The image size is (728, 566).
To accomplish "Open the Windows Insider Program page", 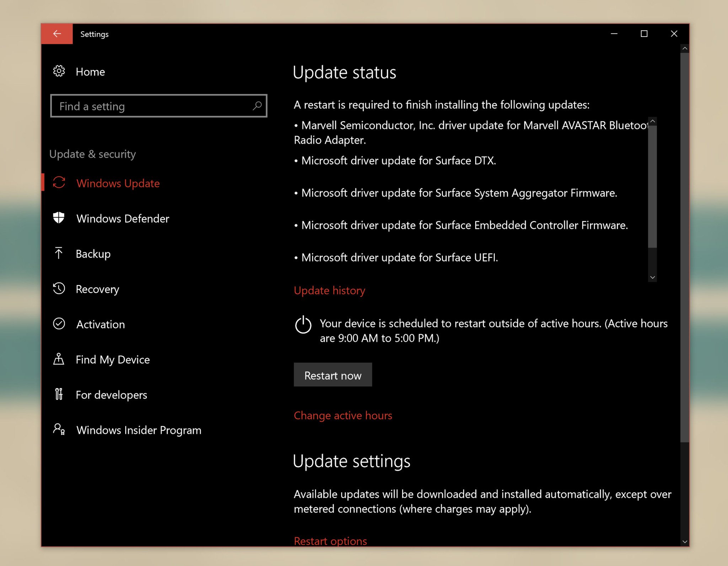I will pos(139,430).
